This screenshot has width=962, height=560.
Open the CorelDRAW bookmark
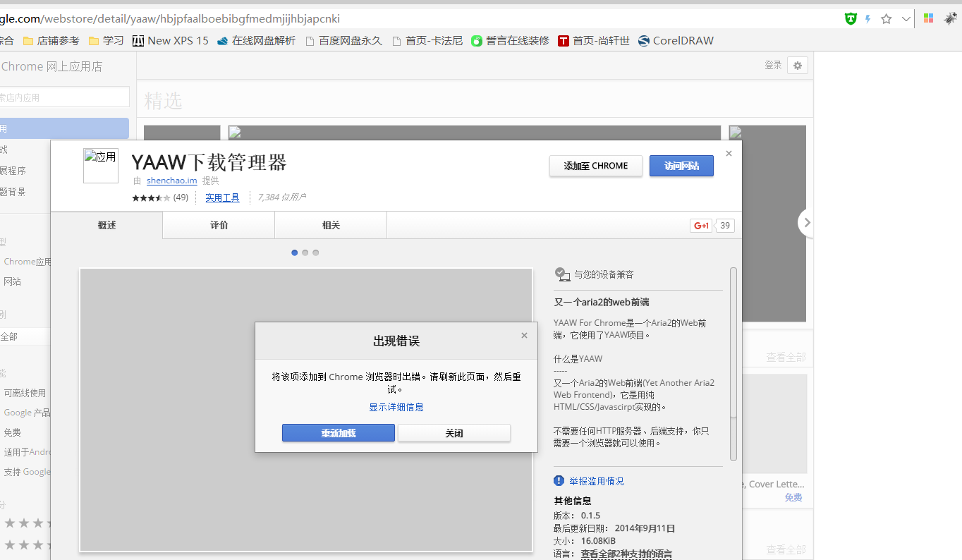[676, 41]
